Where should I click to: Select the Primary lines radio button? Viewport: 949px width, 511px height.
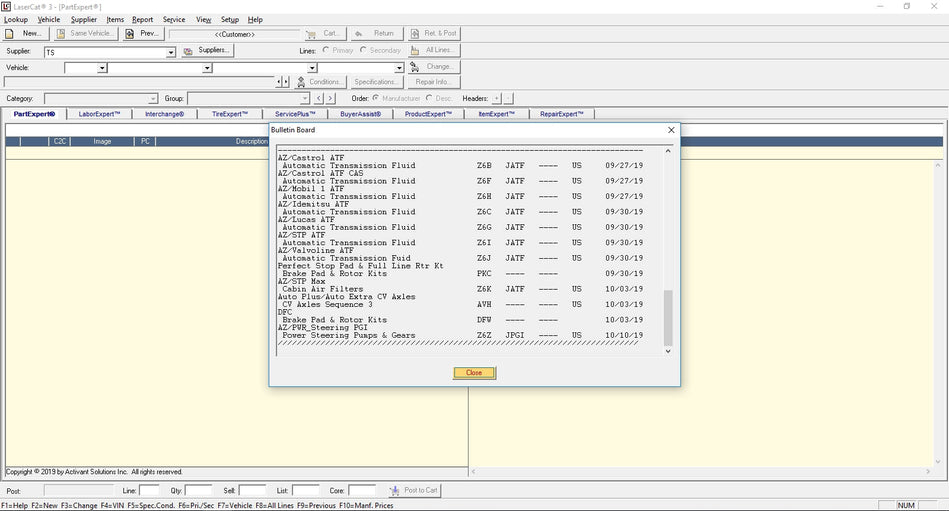(x=327, y=50)
